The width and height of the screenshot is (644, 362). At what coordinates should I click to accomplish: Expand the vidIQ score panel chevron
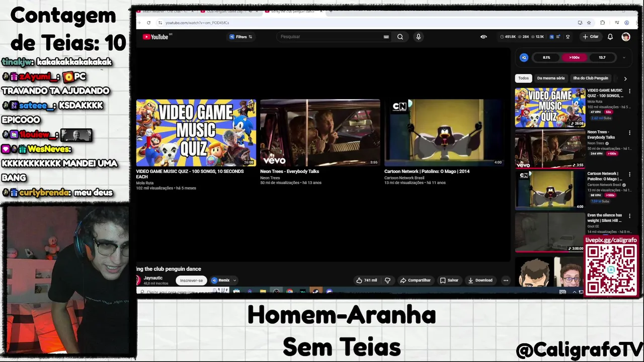(624, 57)
